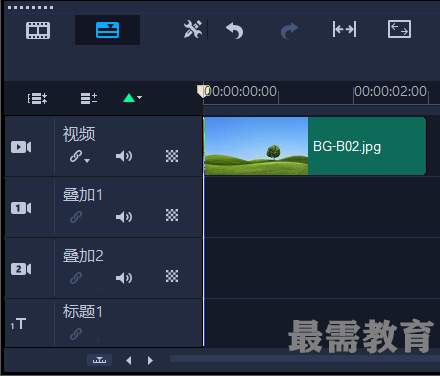The width and height of the screenshot is (440, 376).
Task: Click the 标题1 track name
Action: click(83, 312)
